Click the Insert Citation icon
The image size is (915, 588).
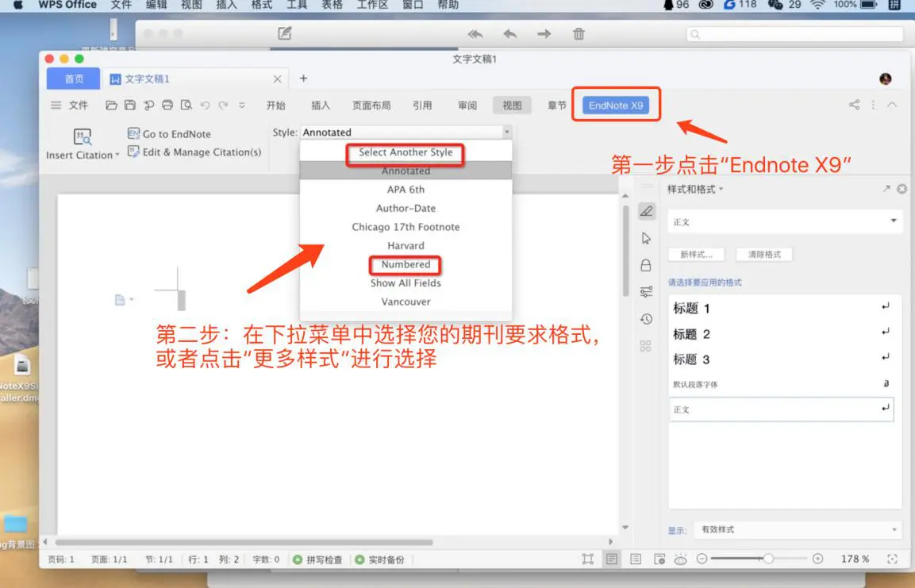tap(83, 136)
